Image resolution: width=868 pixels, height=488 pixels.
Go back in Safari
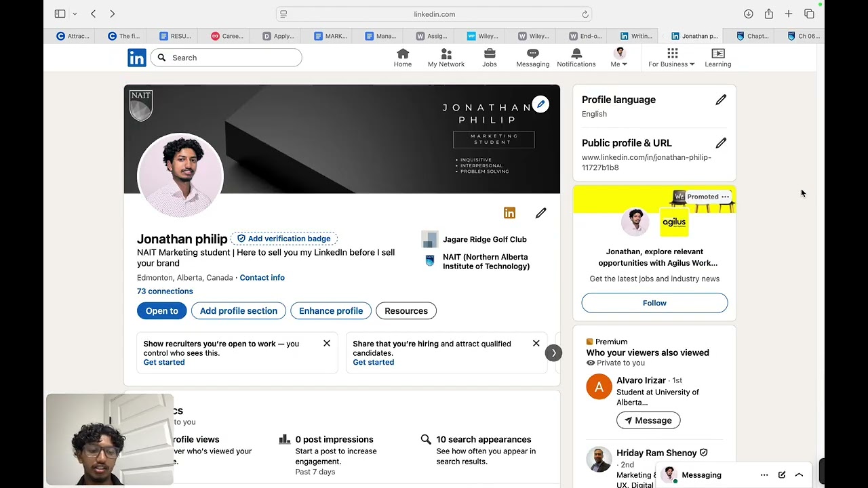[x=93, y=14]
